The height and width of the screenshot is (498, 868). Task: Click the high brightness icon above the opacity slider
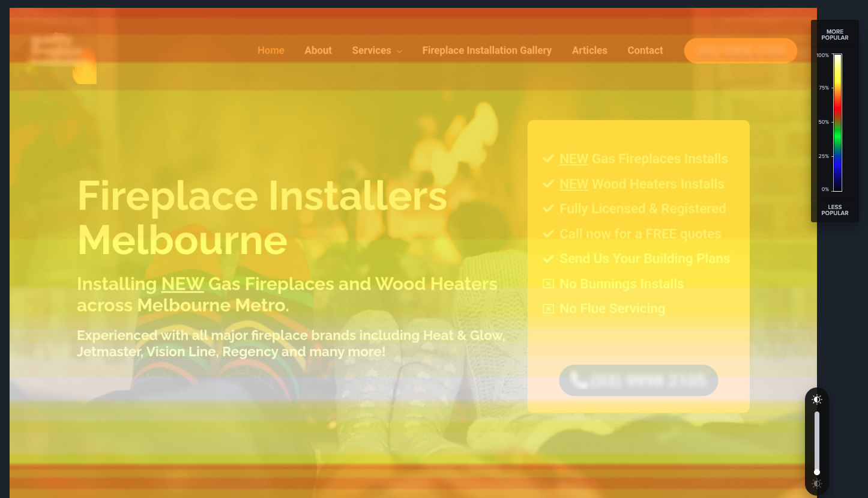click(x=816, y=399)
